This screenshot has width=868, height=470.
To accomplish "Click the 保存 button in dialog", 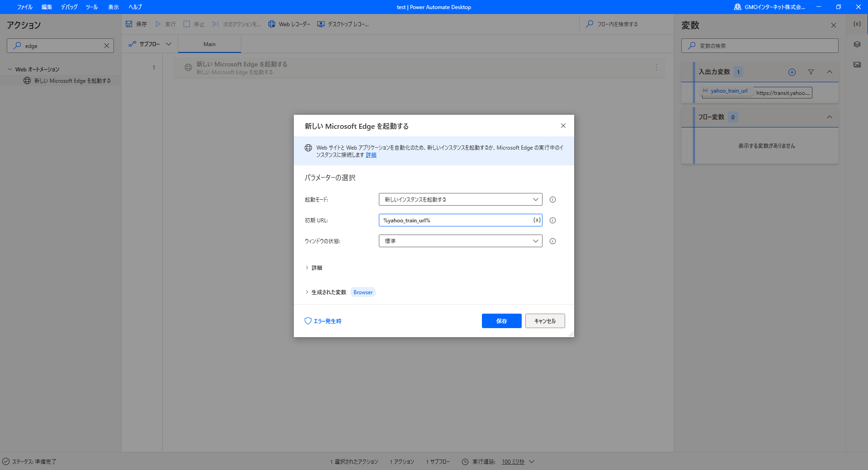I will tap(501, 321).
